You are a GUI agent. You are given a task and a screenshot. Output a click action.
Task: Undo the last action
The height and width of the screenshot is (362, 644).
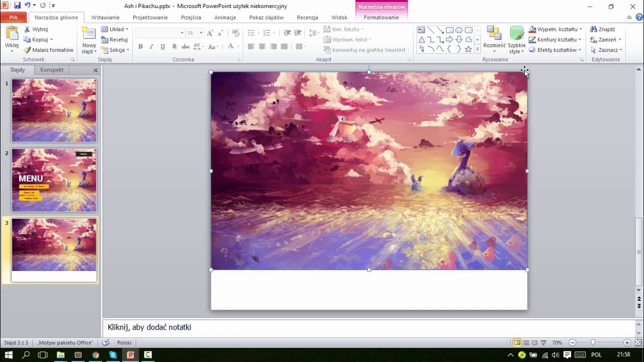point(27,6)
